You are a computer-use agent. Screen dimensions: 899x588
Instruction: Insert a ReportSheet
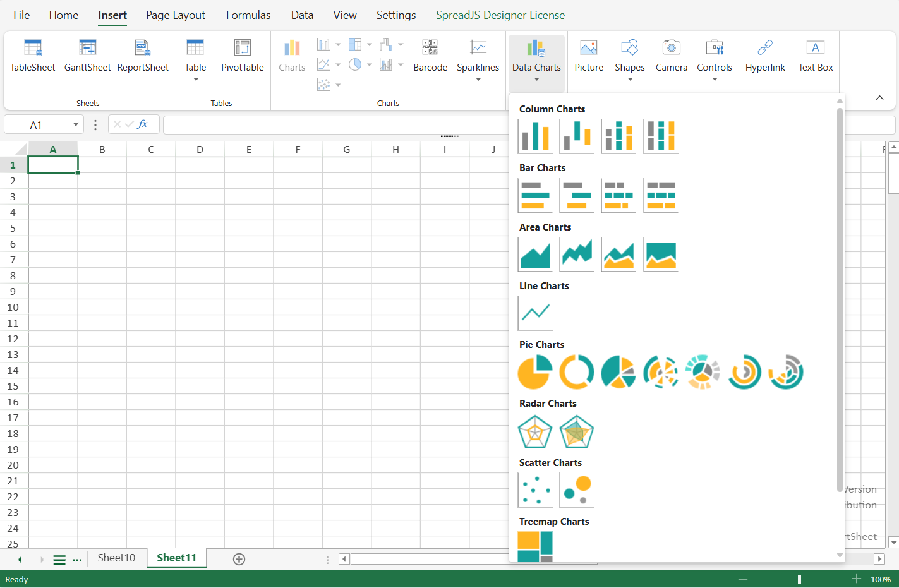[x=143, y=56]
